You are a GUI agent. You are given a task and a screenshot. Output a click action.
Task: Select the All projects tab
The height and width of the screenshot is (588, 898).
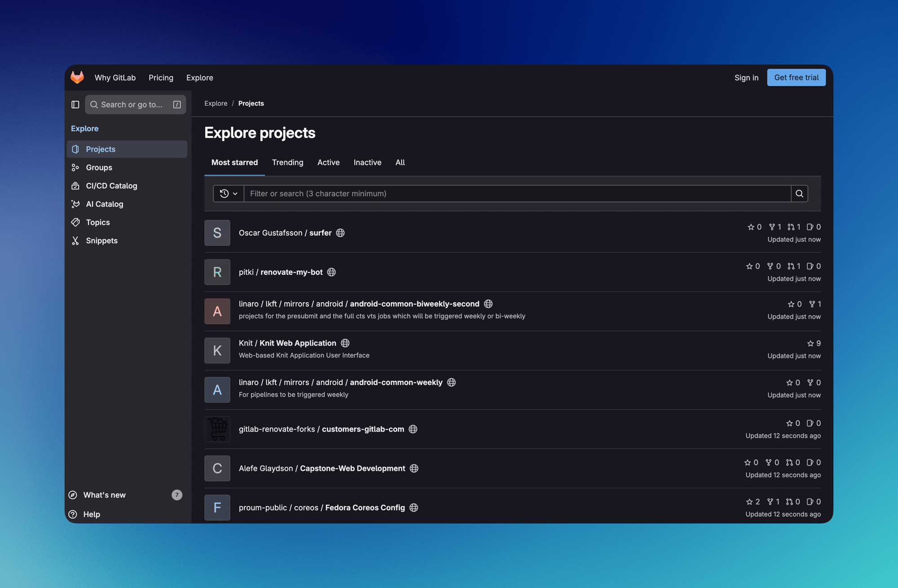[x=400, y=162]
